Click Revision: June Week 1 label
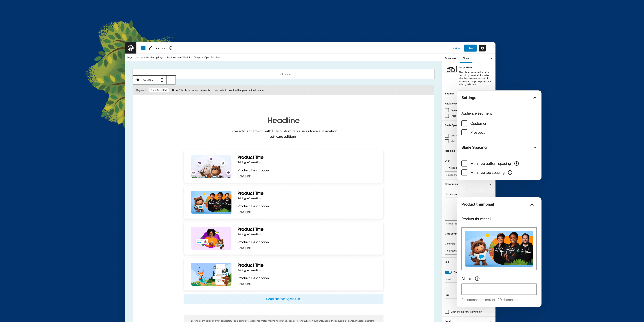 (x=178, y=58)
